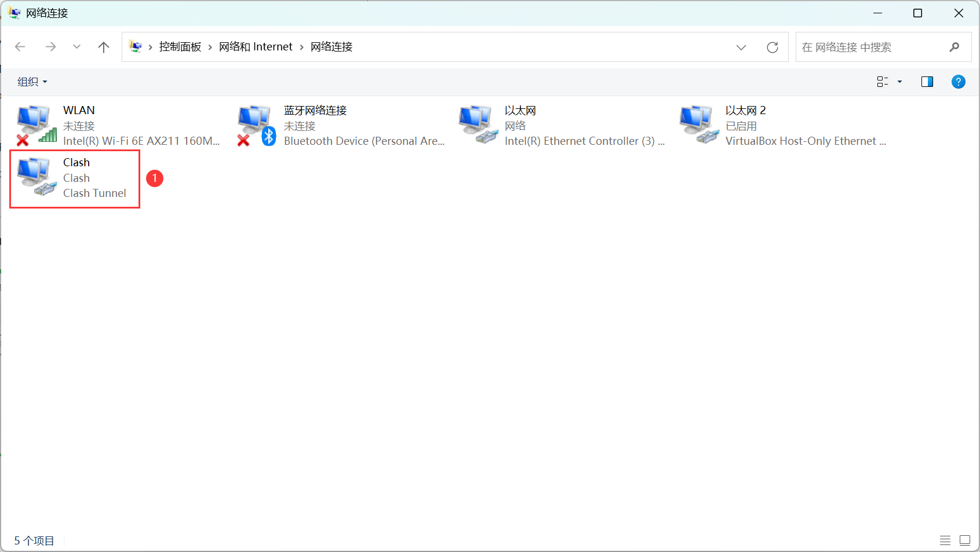This screenshot has height=552, width=980.
Task: Click the 5 个项目 status bar text
Action: [x=34, y=540]
